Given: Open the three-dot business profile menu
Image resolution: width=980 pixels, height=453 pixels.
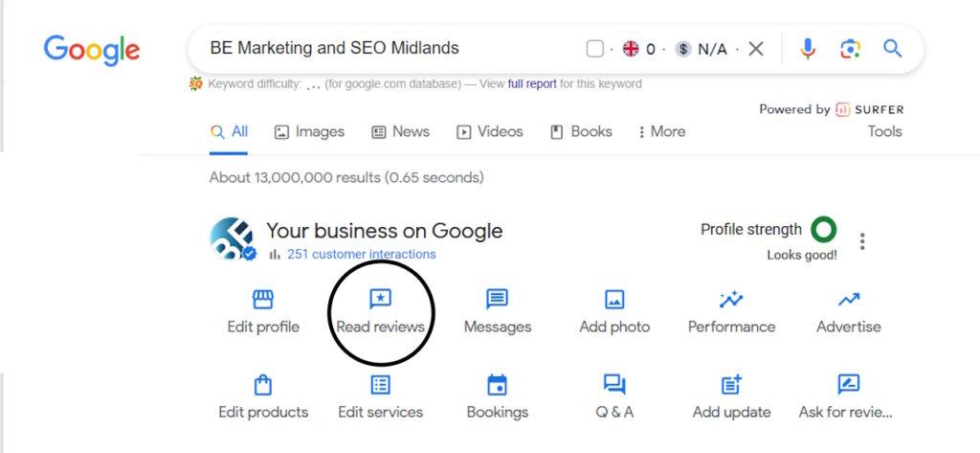Looking at the screenshot, I should (862, 241).
